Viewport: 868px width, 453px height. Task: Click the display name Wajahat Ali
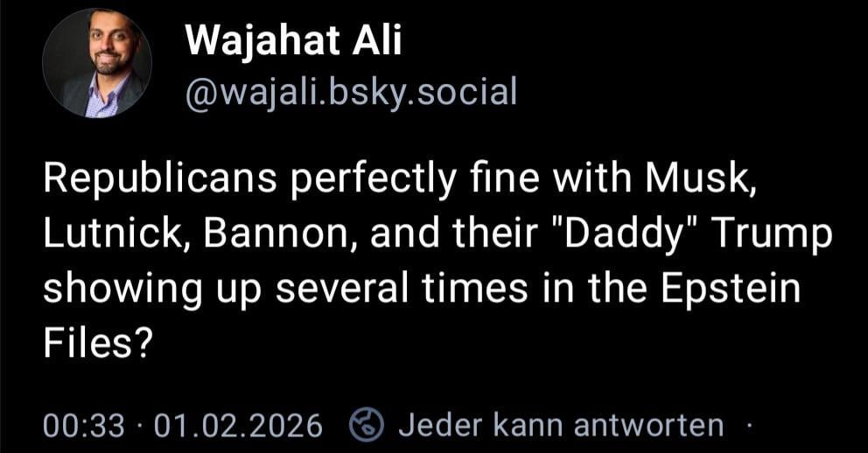(x=293, y=40)
